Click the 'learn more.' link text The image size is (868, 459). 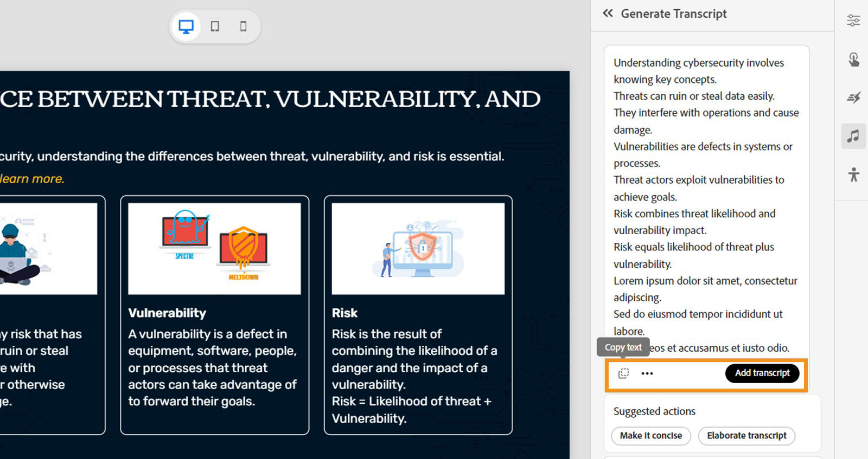click(32, 179)
